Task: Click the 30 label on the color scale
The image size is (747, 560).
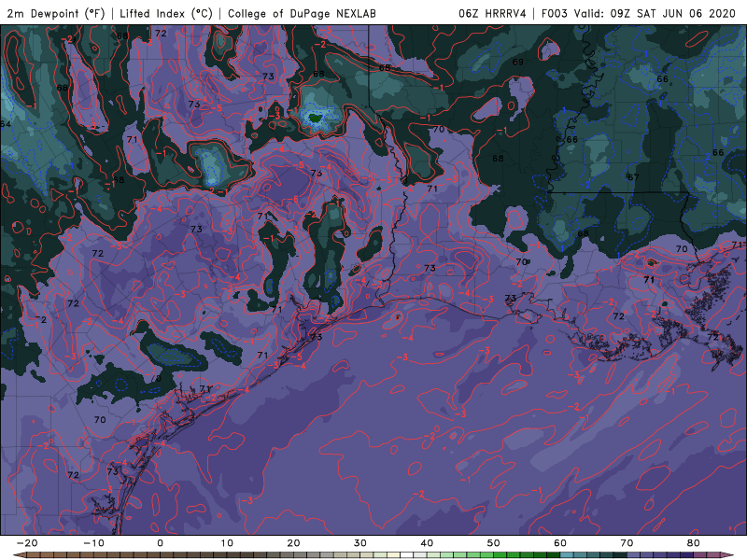Action: point(360,543)
